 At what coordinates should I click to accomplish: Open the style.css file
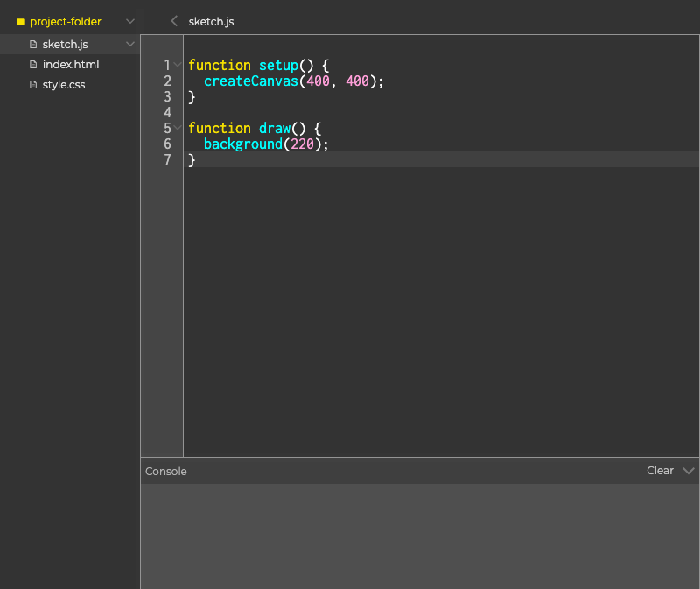pyautogui.click(x=64, y=85)
